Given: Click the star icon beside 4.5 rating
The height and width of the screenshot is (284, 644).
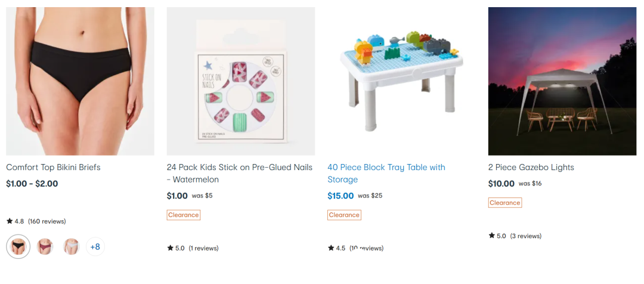Looking at the screenshot, I should click(x=331, y=248).
